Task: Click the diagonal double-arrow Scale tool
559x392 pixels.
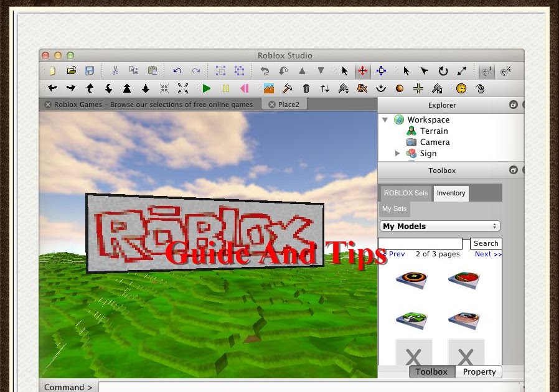Action: click(x=462, y=71)
